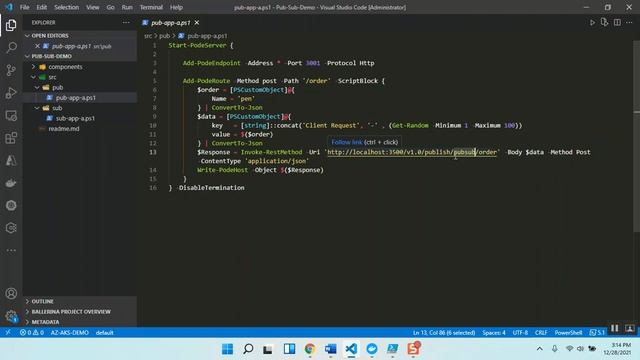Show hidden system tray icons
The height and width of the screenshot is (360, 640).
540,349
